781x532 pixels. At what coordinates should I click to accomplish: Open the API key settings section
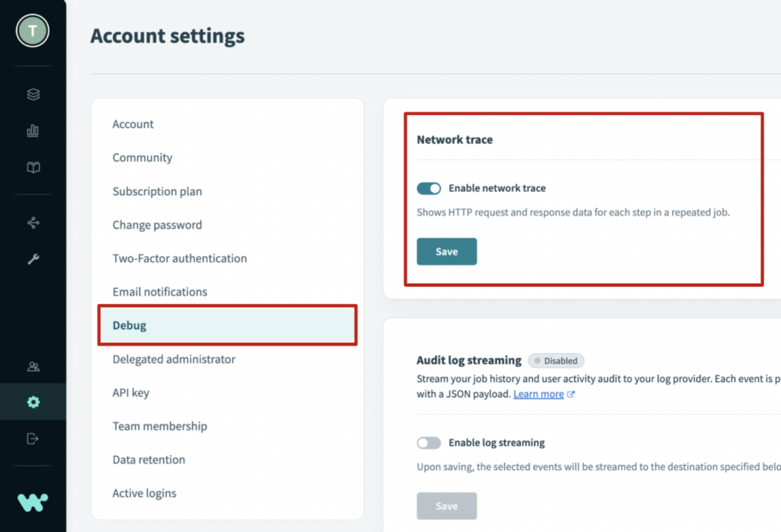(x=130, y=393)
